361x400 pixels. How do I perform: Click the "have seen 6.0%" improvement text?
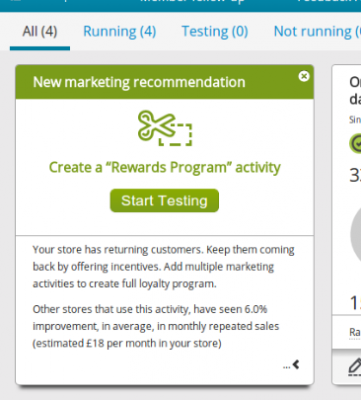(230, 309)
